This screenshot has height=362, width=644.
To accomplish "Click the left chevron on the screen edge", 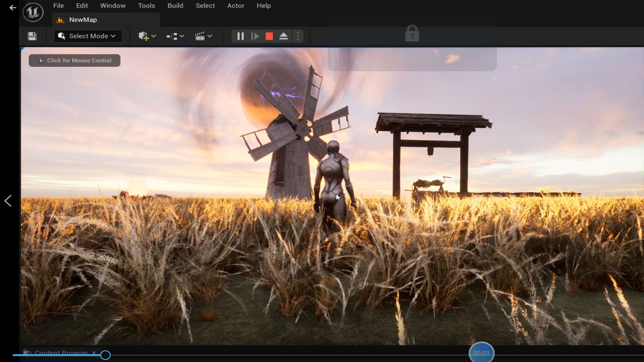I will (8, 201).
